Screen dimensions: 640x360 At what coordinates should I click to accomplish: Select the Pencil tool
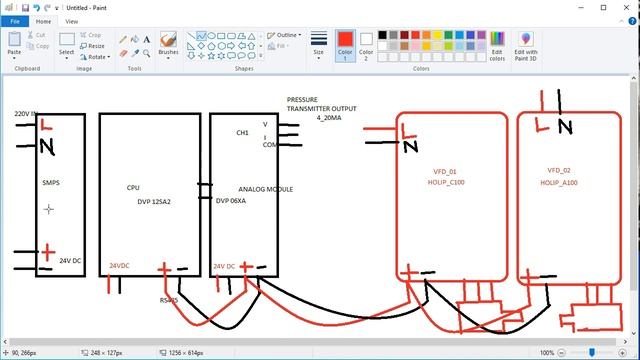click(x=123, y=40)
